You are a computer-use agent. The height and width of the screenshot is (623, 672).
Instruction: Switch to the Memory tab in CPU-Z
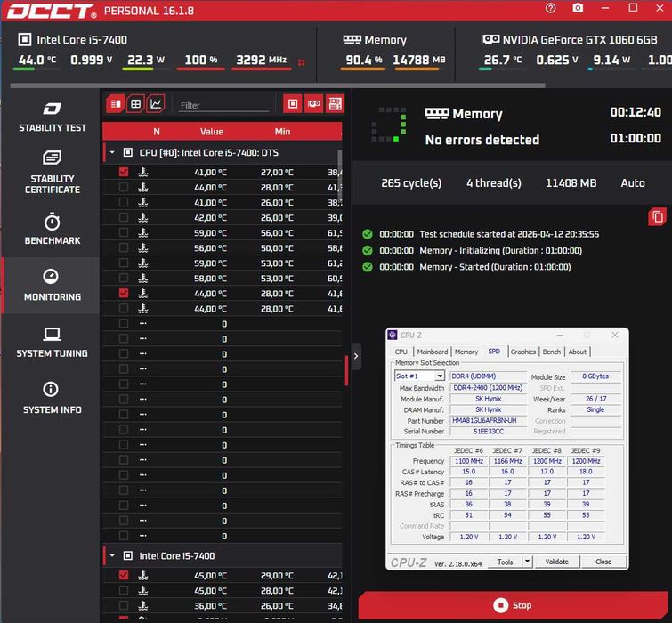point(466,352)
